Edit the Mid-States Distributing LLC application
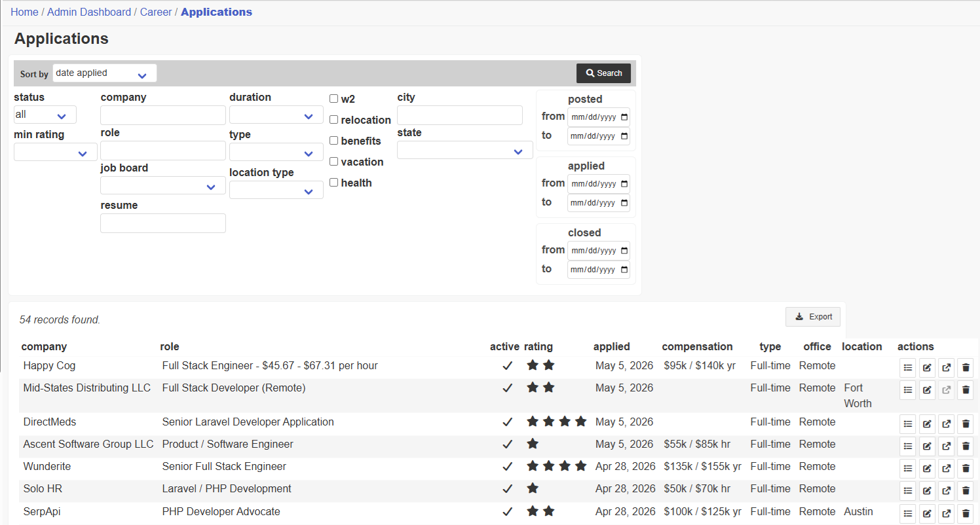 927,390
